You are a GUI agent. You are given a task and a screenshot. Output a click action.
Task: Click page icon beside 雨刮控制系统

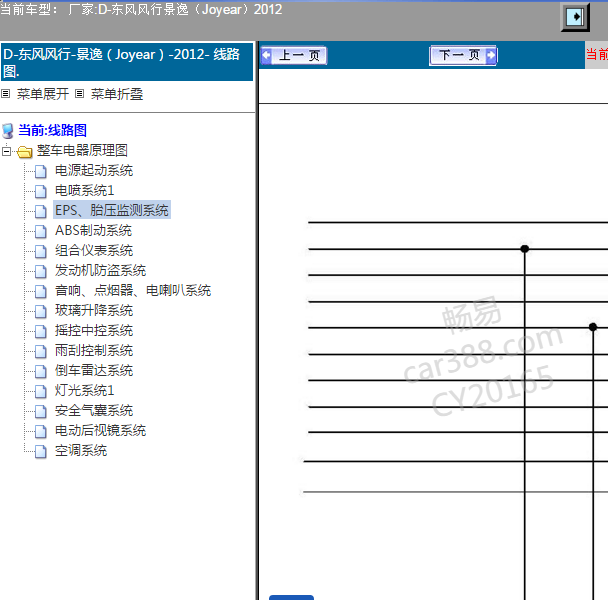[x=41, y=351]
